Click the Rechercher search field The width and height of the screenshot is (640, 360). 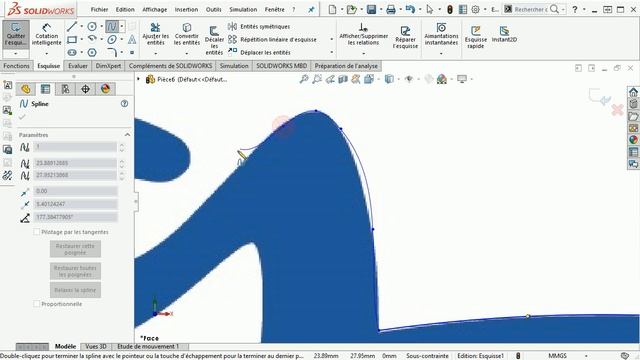point(531,9)
